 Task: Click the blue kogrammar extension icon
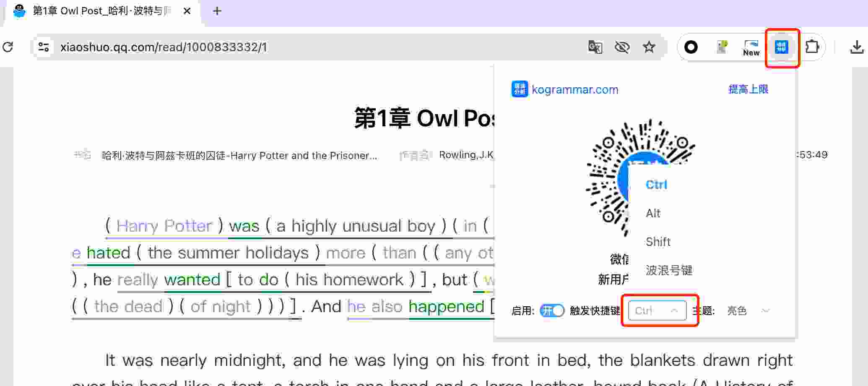tap(782, 47)
